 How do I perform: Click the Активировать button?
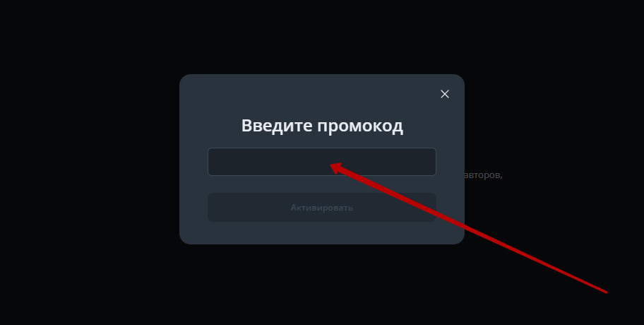pyautogui.click(x=321, y=208)
